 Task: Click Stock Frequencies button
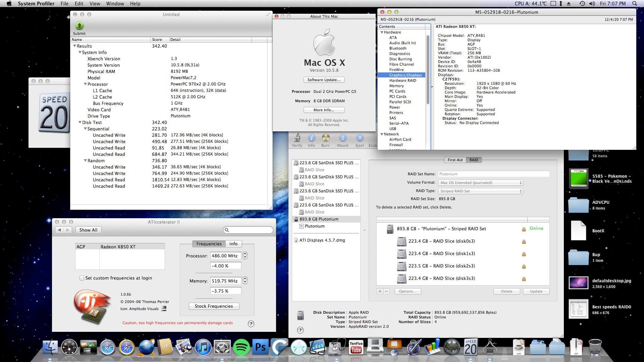(x=214, y=306)
